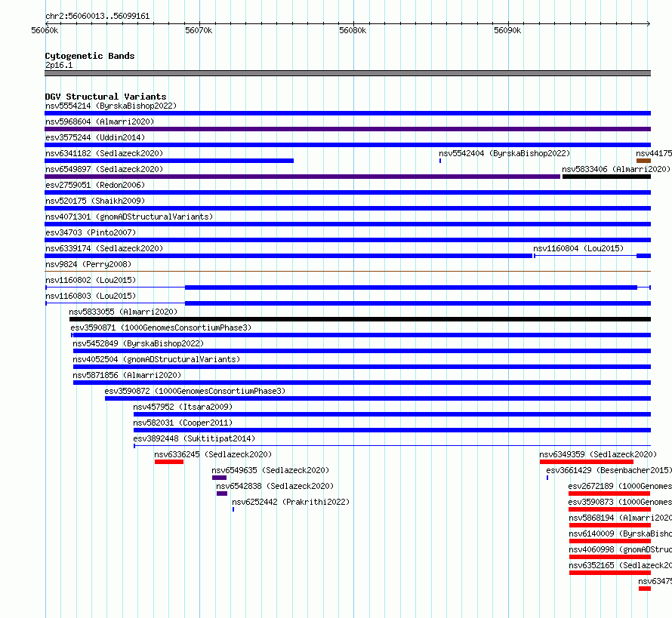The width and height of the screenshot is (672, 618).
Task: Click the brown nsv44175 variant bar
Action: point(644,161)
